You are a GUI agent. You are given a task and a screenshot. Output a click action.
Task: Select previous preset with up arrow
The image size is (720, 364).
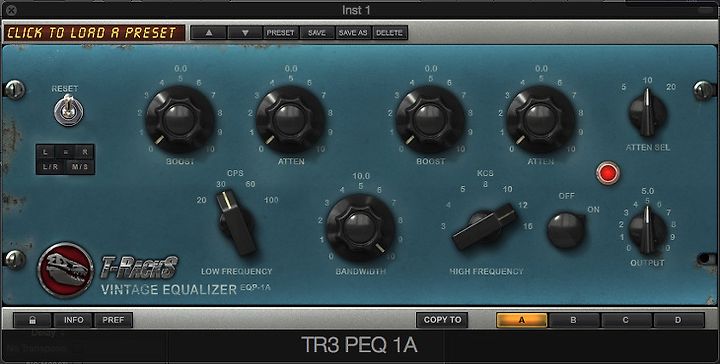(209, 33)
